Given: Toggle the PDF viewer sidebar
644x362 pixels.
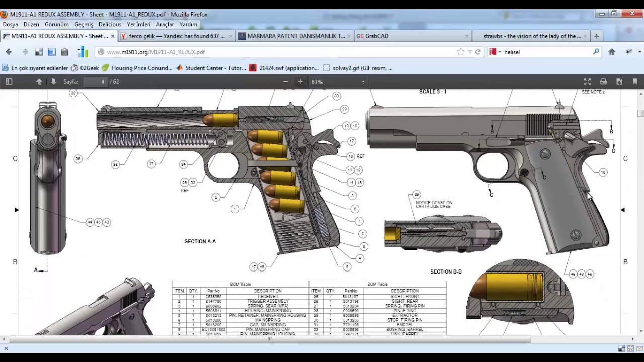Looking at the screenshot, I should (x=9, y=82).
